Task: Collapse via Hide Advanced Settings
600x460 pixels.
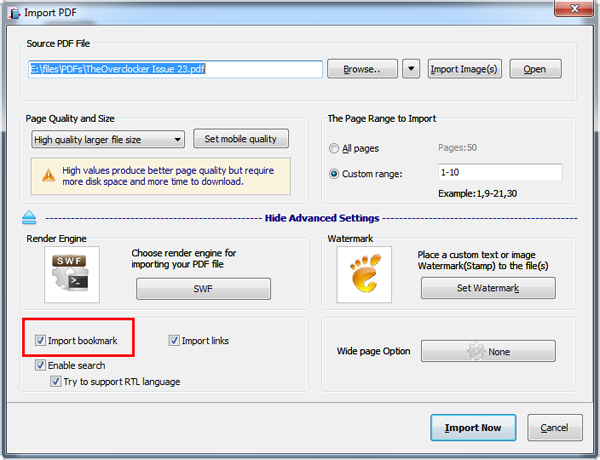Action: tap(320, 218)
